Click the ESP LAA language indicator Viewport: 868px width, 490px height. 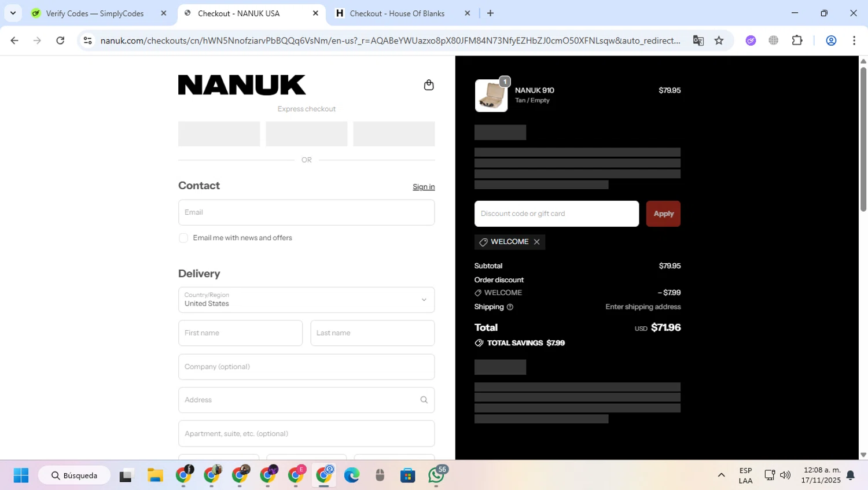[x=745, y=476]
